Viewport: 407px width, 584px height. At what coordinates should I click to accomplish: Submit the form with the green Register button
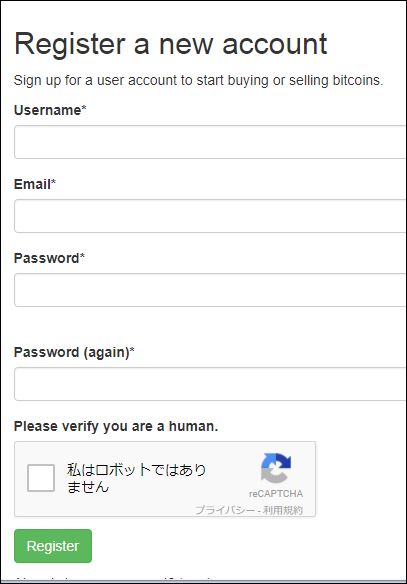[53, 546]
